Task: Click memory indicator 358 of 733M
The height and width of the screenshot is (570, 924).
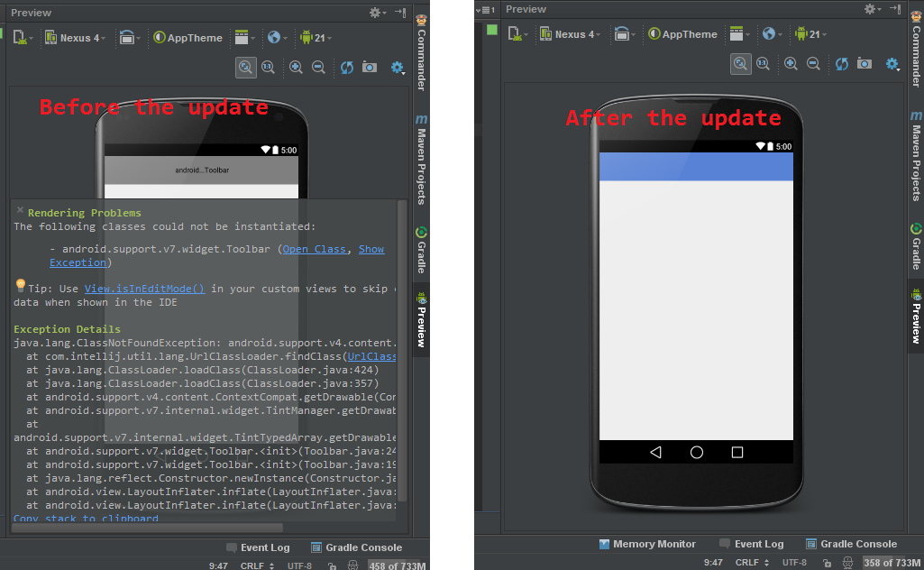Action: point(892,563)
